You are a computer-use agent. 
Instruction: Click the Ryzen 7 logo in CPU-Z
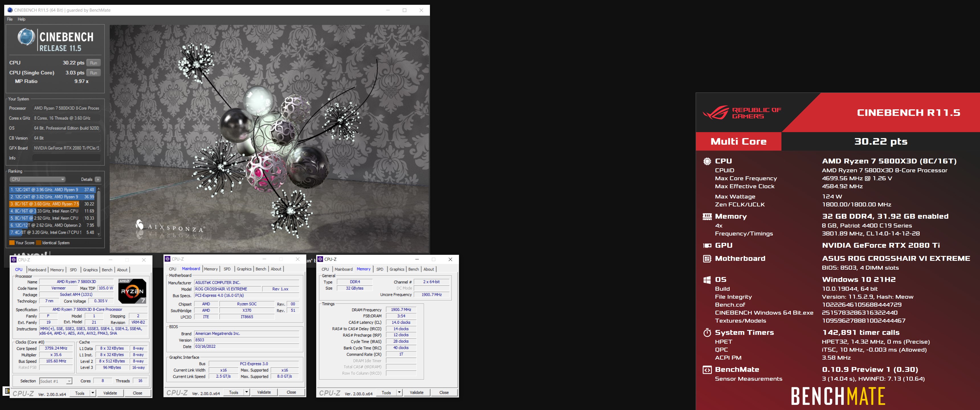coord(132,291)
